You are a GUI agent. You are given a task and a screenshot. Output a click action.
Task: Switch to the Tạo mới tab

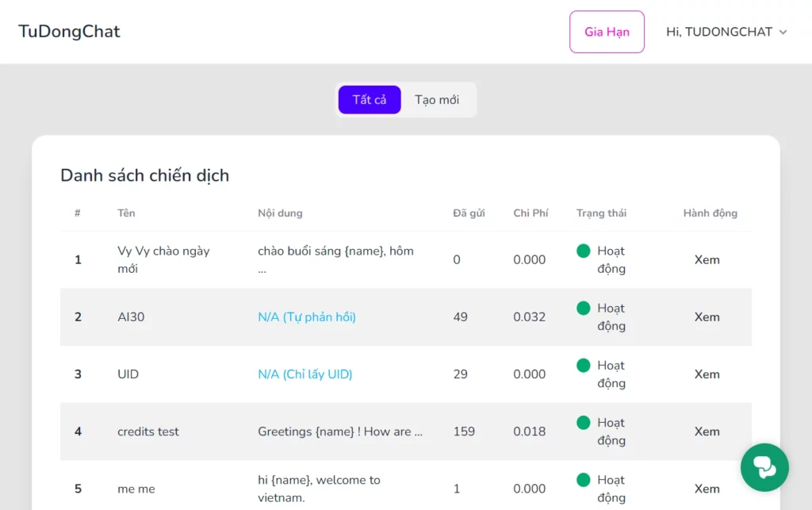point(437,99)
